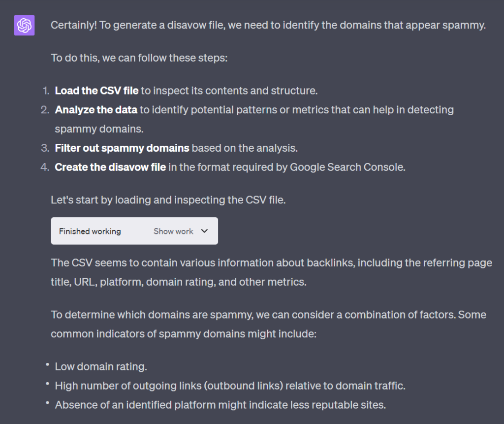Click the list number 1 marker
504x424 pixels.
point(46,91)
